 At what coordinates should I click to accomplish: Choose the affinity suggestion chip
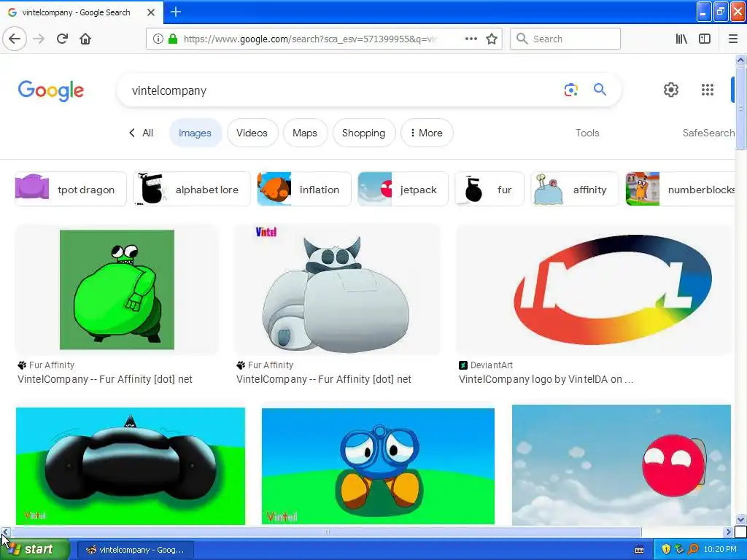pyautogui.click(x=575, y=189)
